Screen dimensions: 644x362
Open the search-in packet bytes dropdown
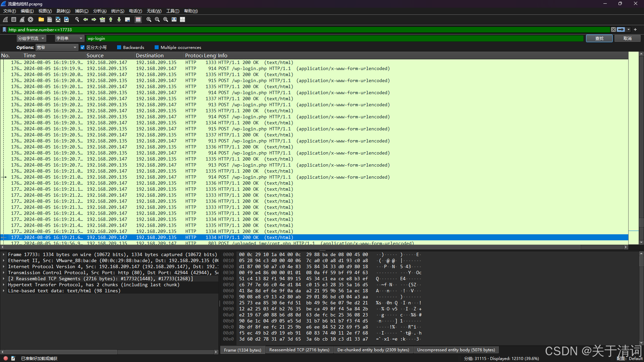[x=31, y=39]
